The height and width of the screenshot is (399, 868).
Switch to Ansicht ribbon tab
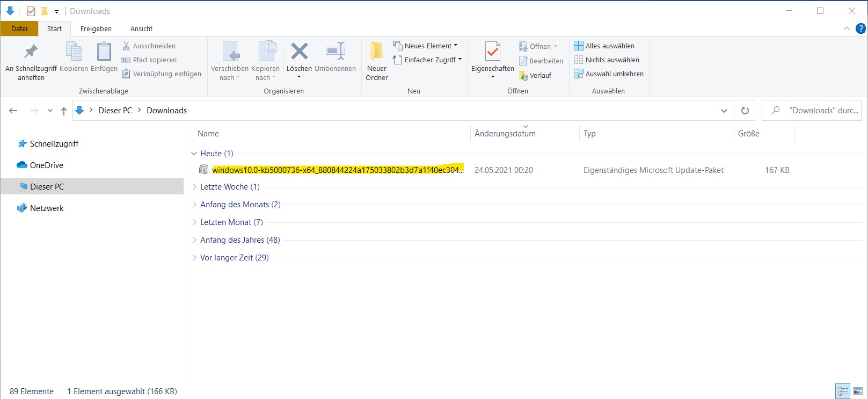tap(141, 28)
